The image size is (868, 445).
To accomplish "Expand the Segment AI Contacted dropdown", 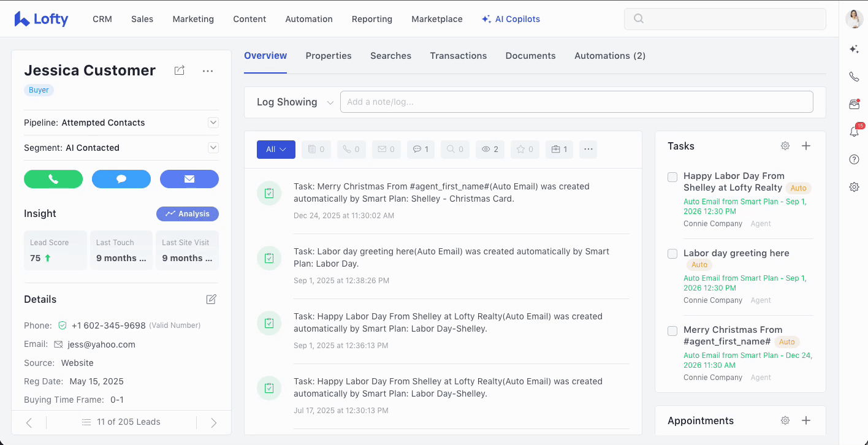I will click(x=213, y=148).
